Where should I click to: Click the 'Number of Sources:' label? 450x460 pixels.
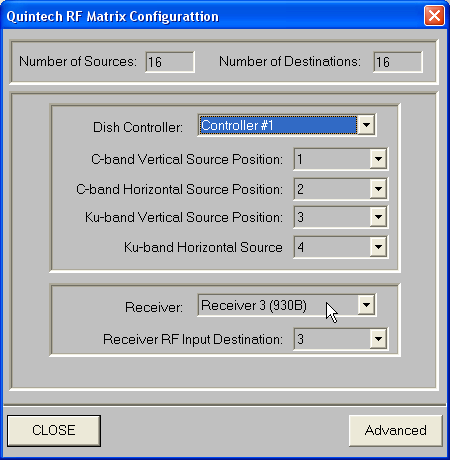tap(78, 62)
